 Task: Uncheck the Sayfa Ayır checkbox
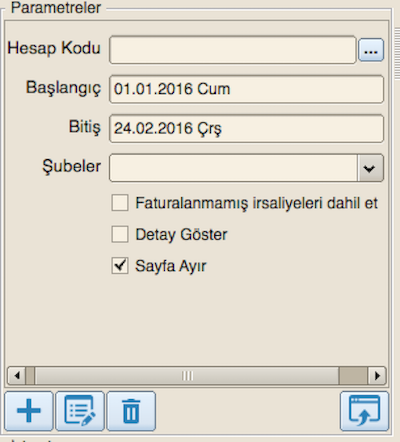(x=120, y=266)
